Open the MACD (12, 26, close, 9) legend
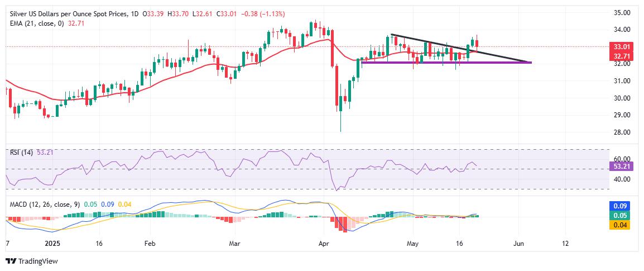The height and width of the screenshot is (271, 644). (x=43, y=204)
